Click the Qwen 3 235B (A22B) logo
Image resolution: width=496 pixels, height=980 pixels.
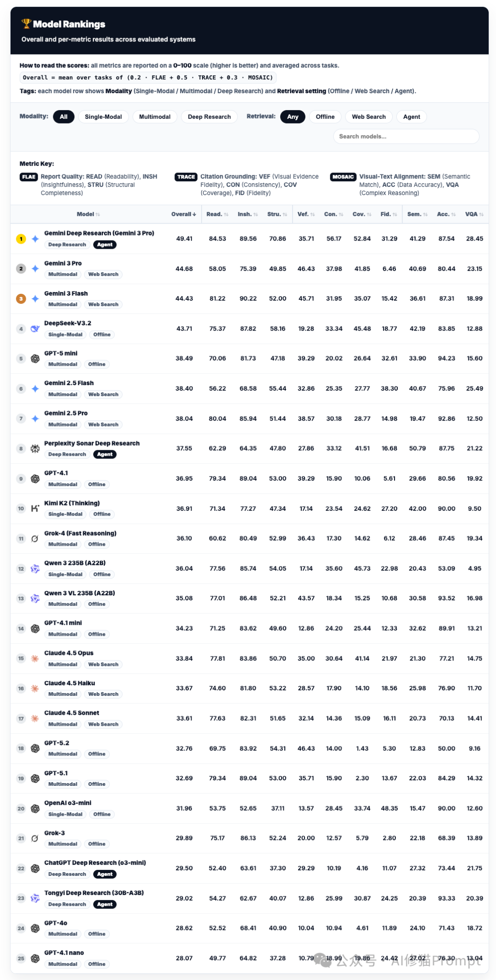pos(35,569)
